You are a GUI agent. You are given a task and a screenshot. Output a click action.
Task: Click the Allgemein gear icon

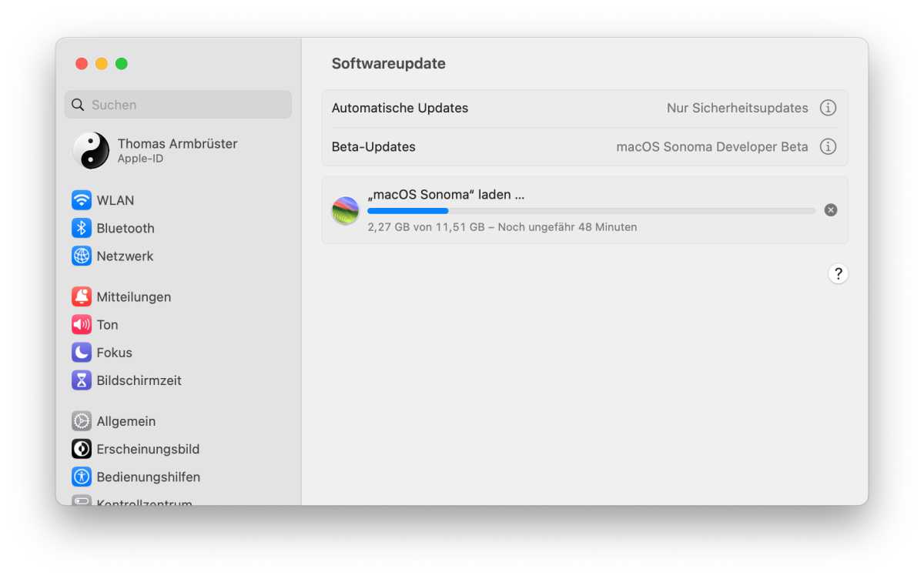(x=82, y=420)
